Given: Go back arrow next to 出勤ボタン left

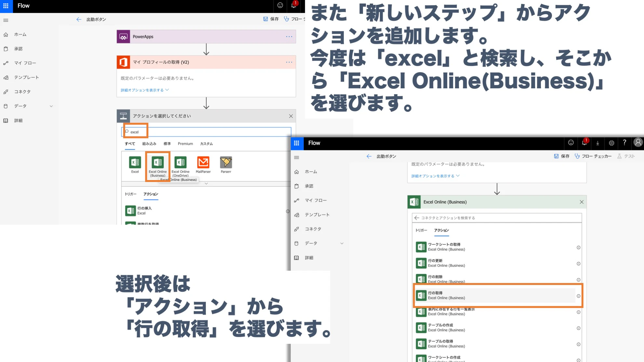Looking at the screenshot, I should 79,19.
